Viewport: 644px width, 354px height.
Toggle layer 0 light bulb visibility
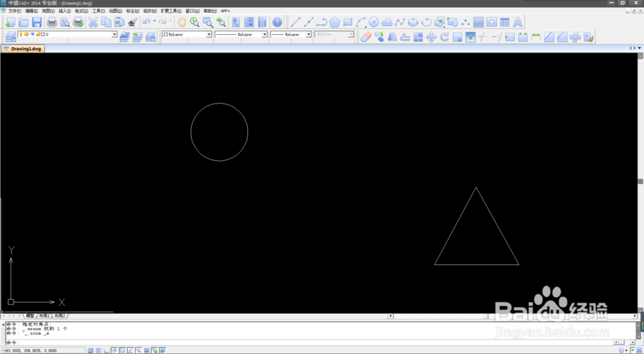pyautogui.click(x=21, y=34)
